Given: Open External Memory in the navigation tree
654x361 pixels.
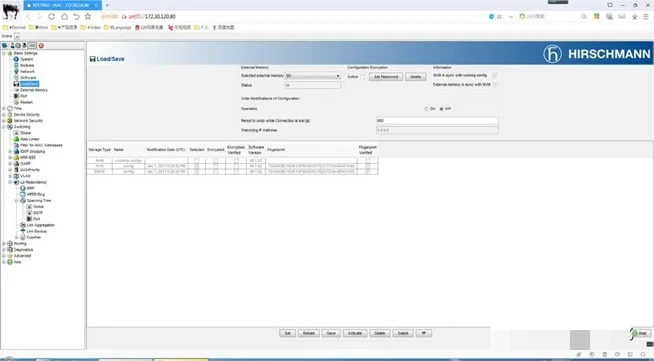Looking at the screenshot, I should coord(34,90).
